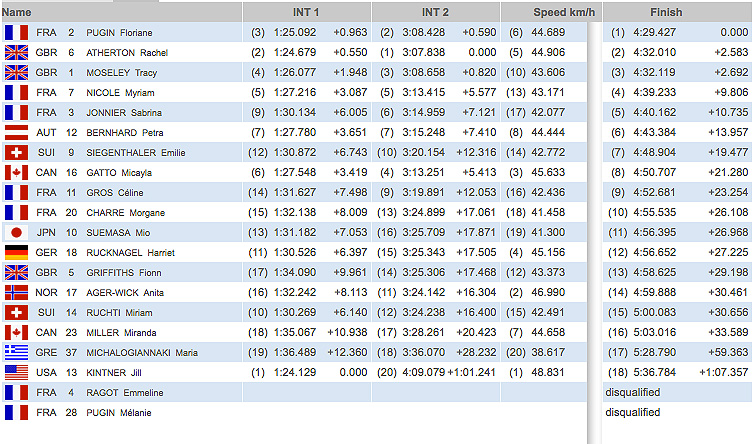This screenshot has width=756, height=444.
Task: Click disqualified status for RAGOT Emmeline
Action: pos(632,392)
